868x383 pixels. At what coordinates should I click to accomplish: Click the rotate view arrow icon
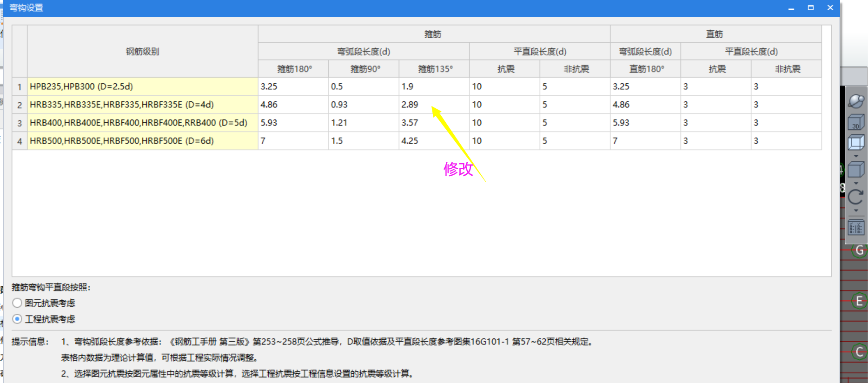click(856, 197)
